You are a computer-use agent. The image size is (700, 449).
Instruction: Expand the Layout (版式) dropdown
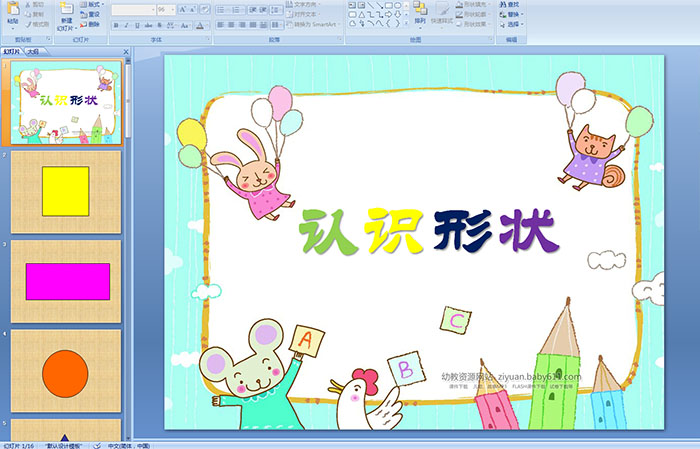point(92,5)
